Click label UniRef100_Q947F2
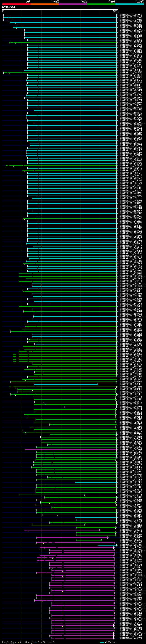 click(x=131, y=291)
